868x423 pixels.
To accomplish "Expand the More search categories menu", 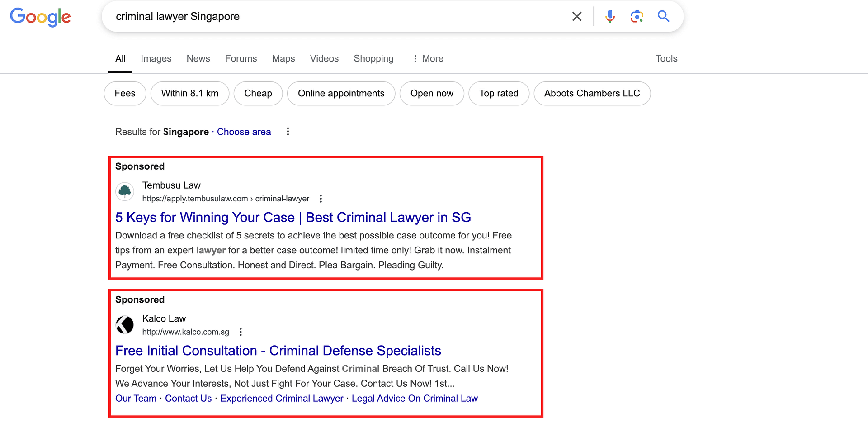I will (428, 59).
